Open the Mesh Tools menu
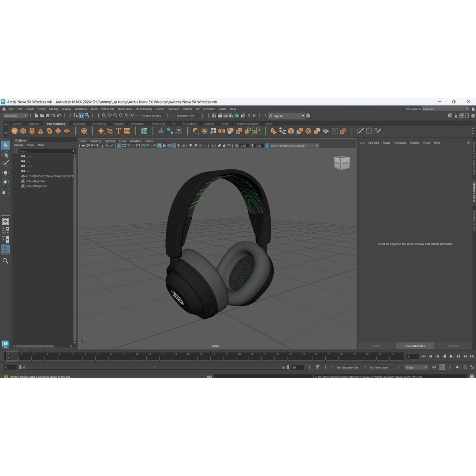This screenshot has width=476, height=476. (124, 109)
